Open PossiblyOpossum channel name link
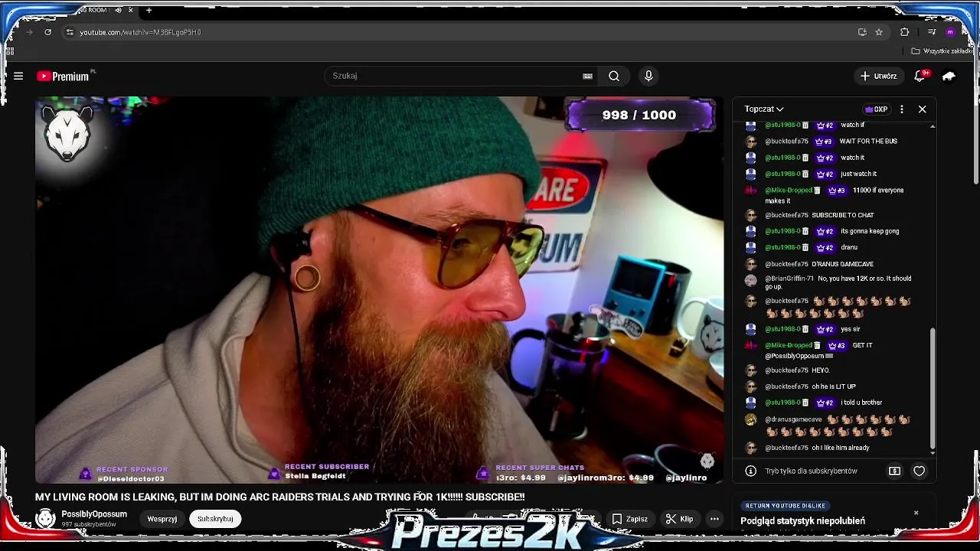The width and height of the screenshot is (980, 551). pyautogui.click(x=94, y=514)
